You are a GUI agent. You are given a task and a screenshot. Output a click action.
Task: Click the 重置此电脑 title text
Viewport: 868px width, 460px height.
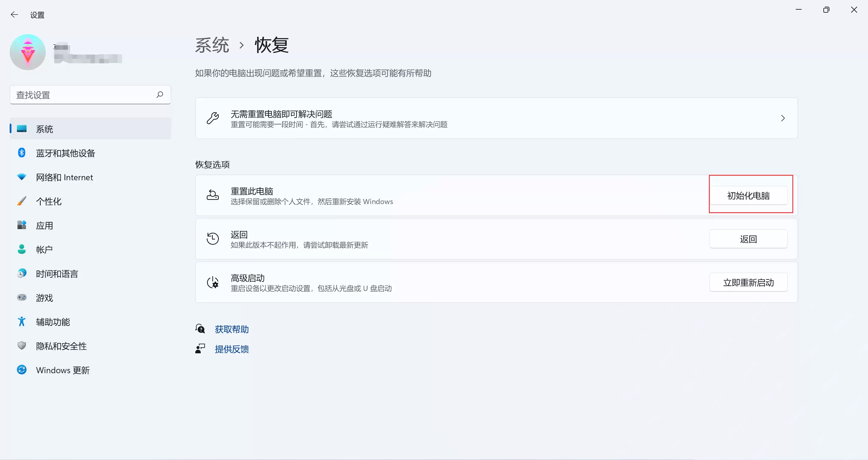click(x=252, y=191)
